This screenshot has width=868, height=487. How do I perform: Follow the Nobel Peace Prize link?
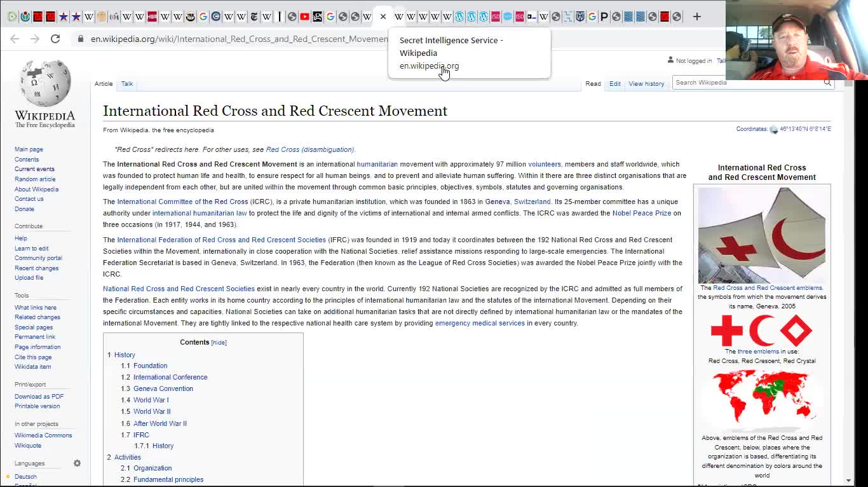(x=642, y=214)
